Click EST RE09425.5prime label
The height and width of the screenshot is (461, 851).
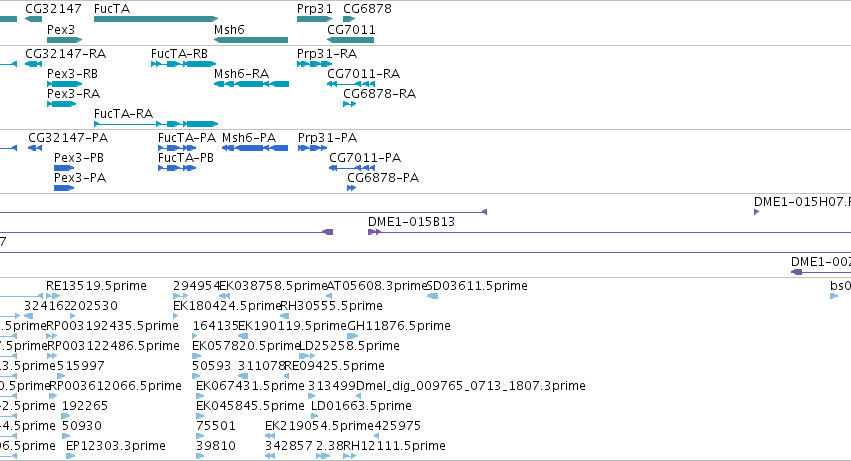(x=334, y=366)
